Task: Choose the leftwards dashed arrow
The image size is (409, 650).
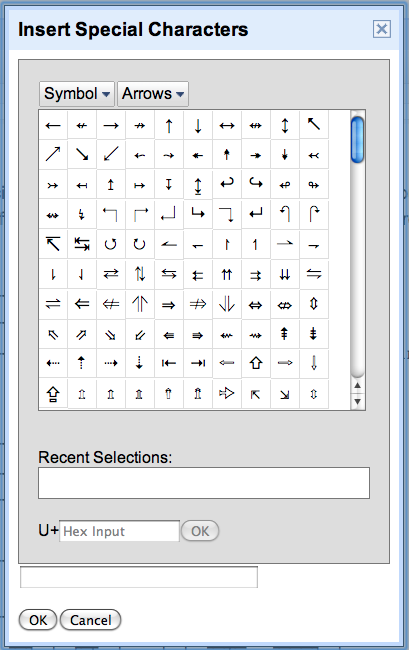Action: coord(53,364)
